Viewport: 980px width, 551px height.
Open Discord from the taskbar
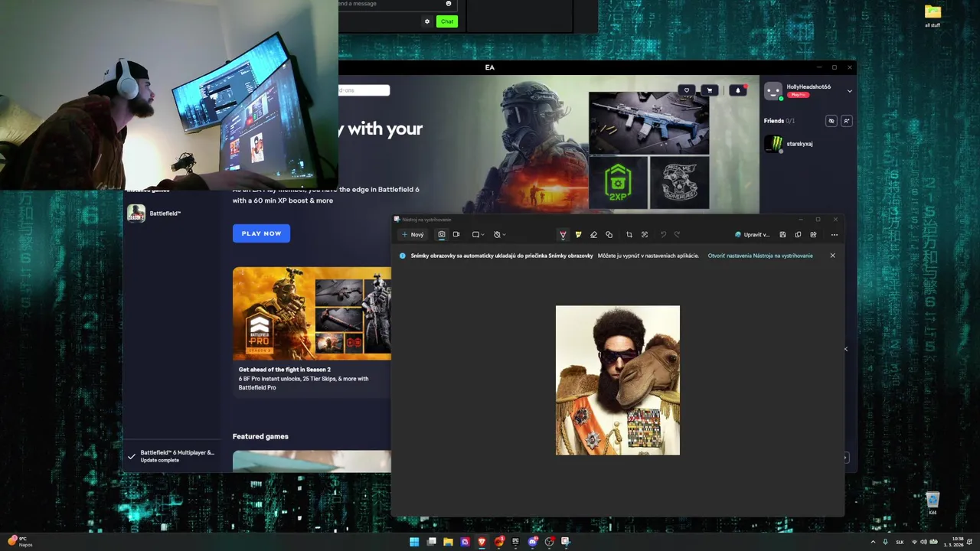[x=533, y=542]
